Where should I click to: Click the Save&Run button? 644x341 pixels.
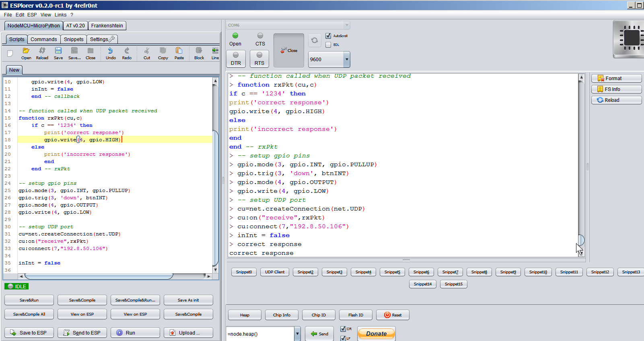pyautogui.click(x=29, y=300)
